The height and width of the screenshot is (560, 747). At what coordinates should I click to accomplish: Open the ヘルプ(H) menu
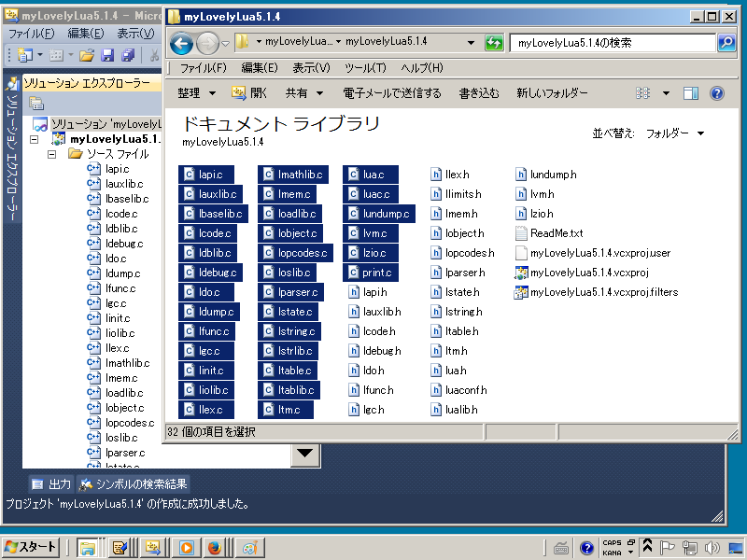tap(422, 68)
